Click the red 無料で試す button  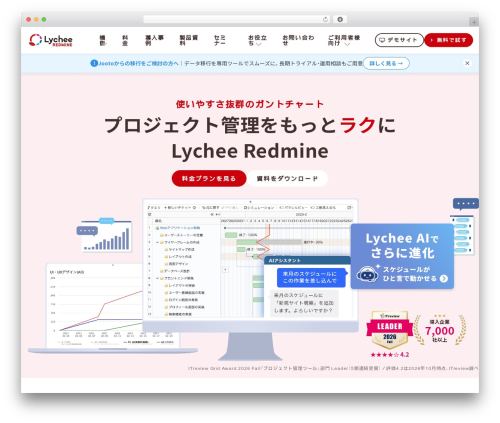point(449,40)
